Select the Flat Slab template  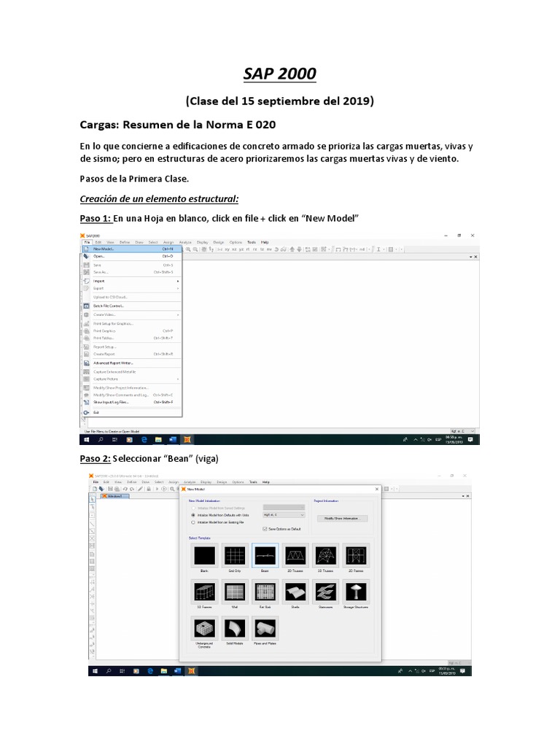pos(265,592)
